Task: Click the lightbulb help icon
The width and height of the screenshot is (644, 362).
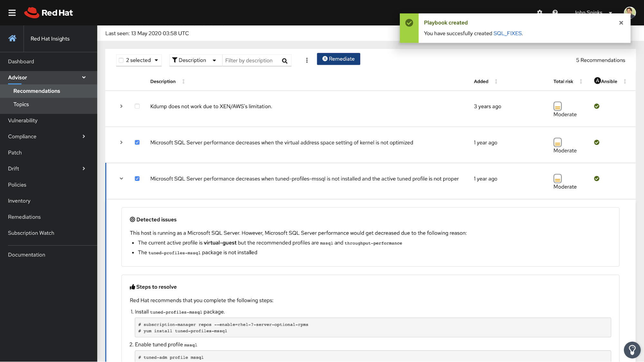Action: 632,350
